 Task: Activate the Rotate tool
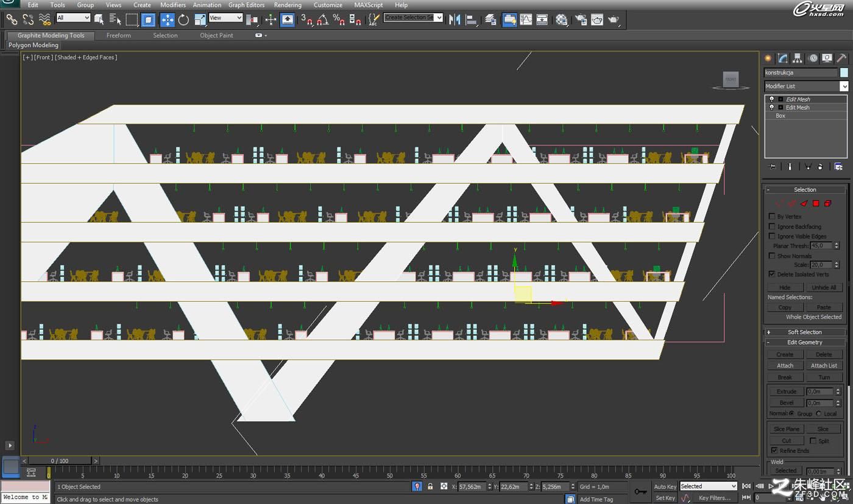click(183, 20)
